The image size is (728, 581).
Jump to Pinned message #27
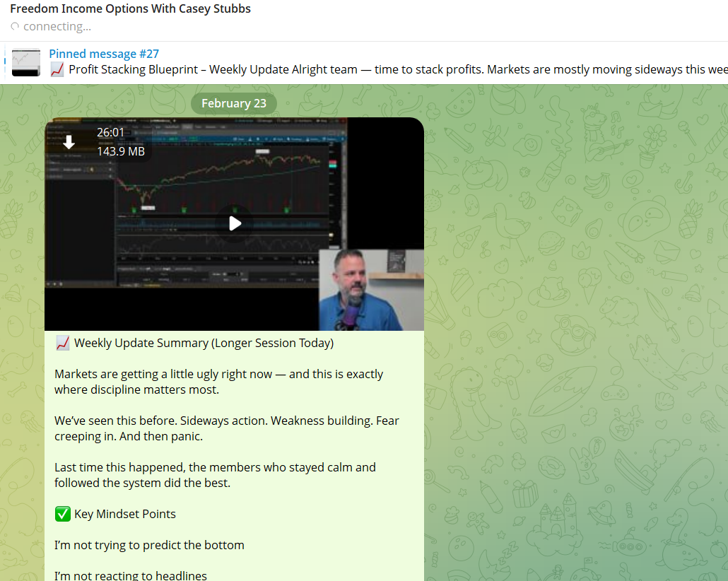104,54
